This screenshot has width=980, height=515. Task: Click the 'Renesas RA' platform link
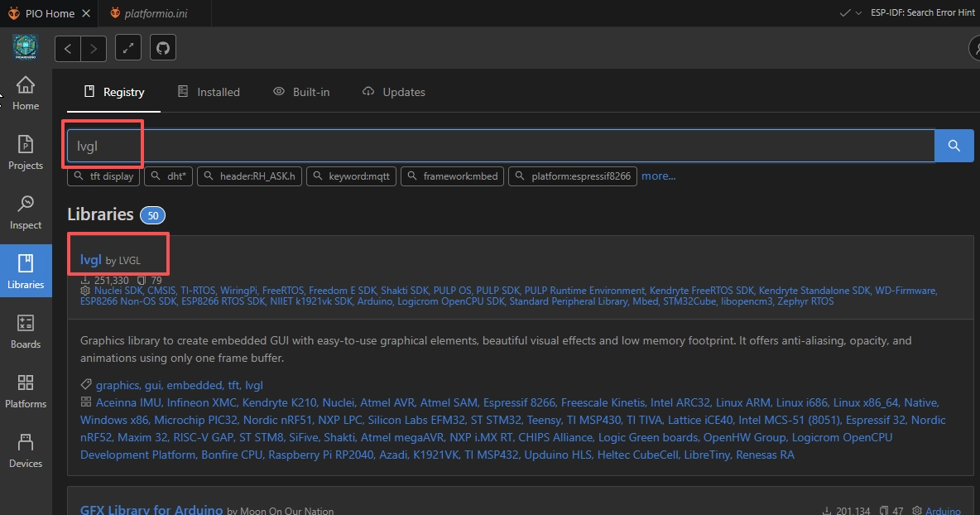(765, 455)
